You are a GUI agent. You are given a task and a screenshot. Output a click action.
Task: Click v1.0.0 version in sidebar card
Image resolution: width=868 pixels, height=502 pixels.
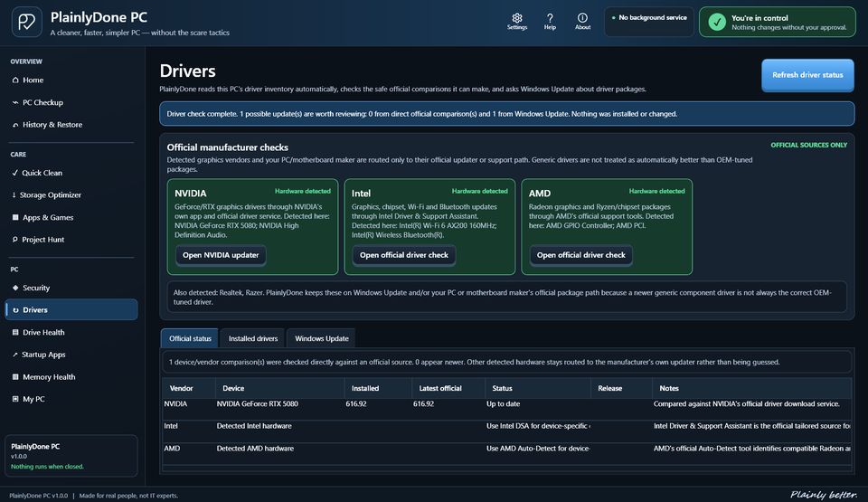pos(19,457)
